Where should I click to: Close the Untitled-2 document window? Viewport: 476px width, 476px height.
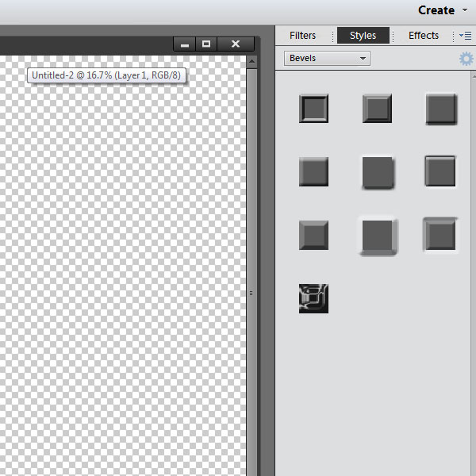coord(236,44)
